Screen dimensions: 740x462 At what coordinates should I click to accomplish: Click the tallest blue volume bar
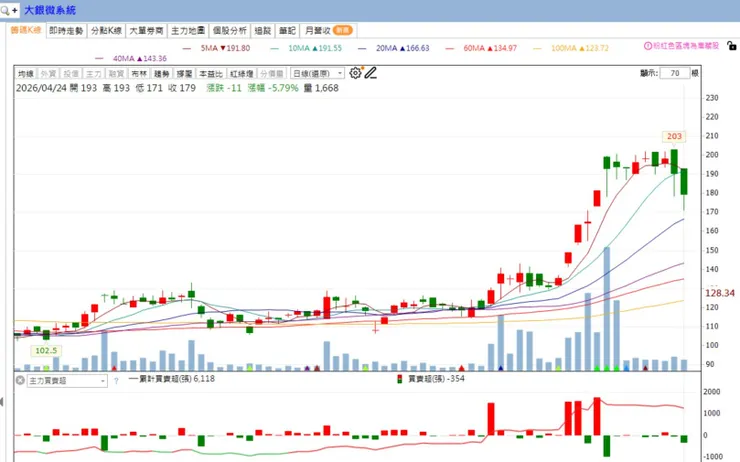(606, 309)
